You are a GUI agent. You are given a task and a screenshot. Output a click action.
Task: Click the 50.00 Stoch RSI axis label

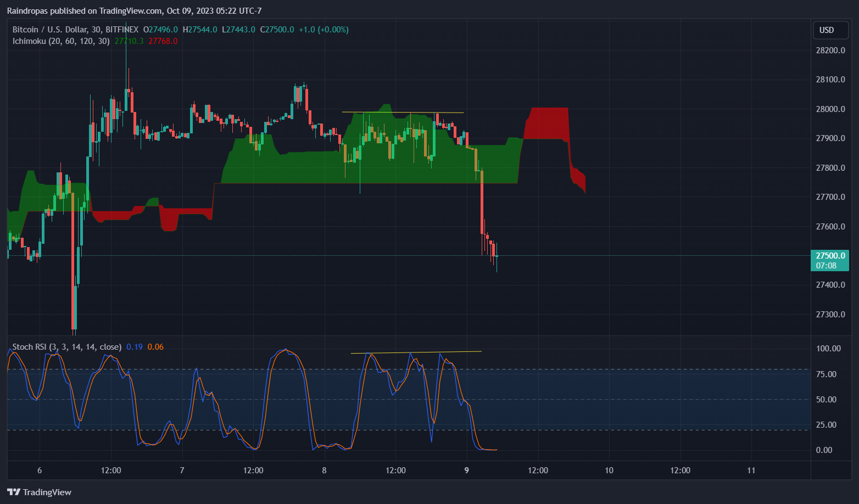pyautogui.click(x=827, y=400)
